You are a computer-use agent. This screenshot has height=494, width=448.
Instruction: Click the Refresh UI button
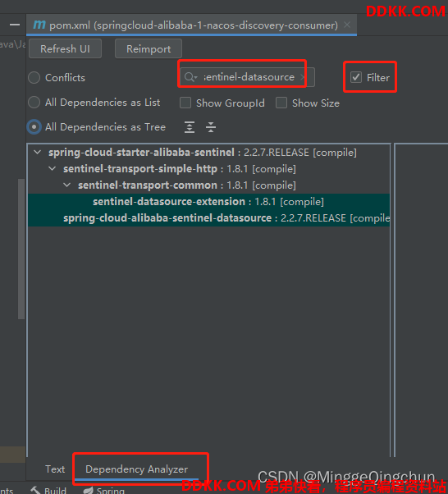coord(65,49)
